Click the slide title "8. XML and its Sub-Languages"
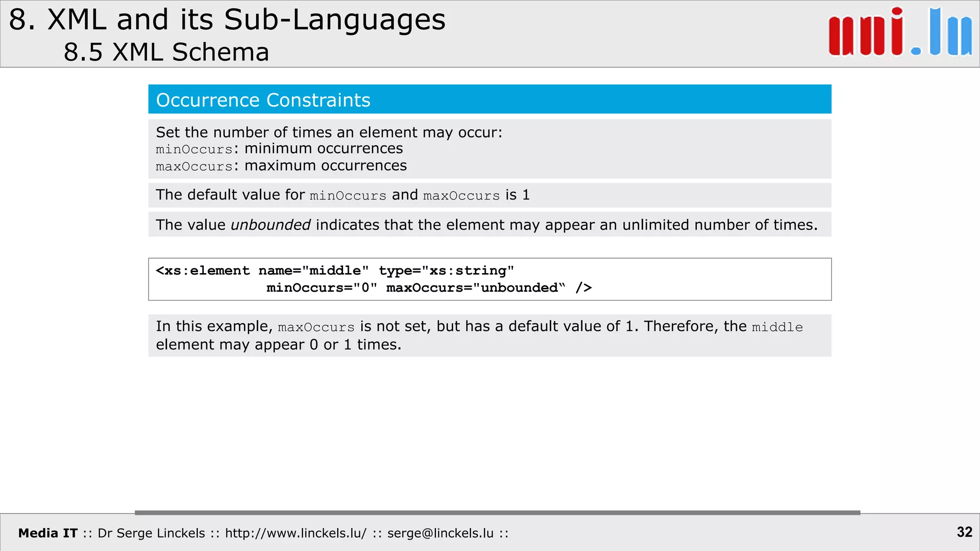Image resolution: width=980 pixels, height=551 pixels. pyautogui.click(x=227, y=20)
